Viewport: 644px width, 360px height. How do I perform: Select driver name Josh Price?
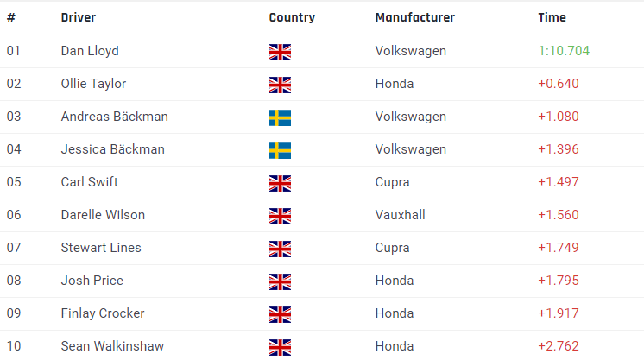coord(92,281)
